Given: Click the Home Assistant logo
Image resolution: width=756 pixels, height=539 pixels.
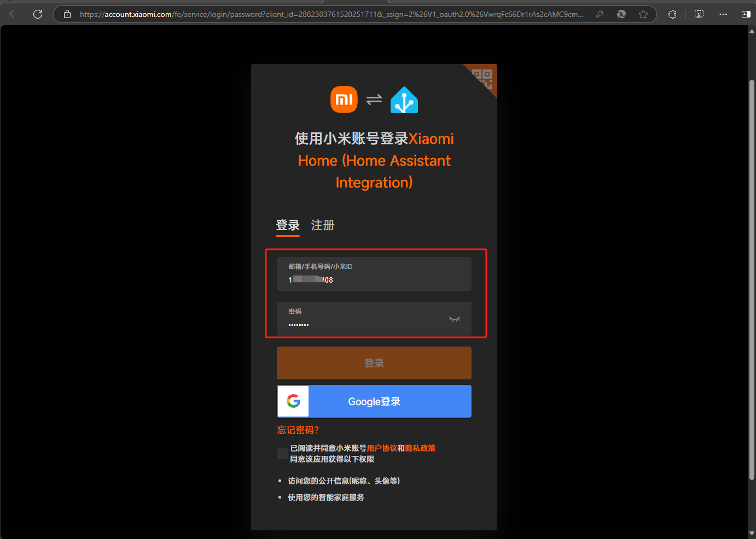Looking at the screenshot, I should 404,100.
